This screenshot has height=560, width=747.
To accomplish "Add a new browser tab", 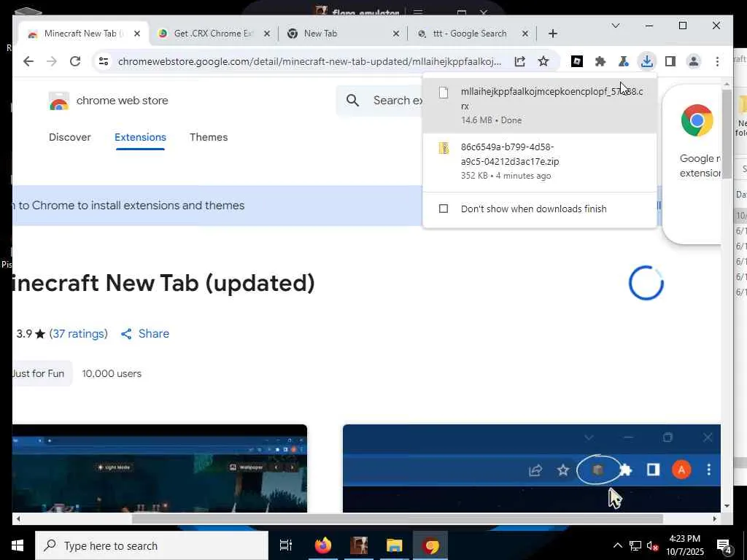I will pyautogui.click(x=553, y=34).
